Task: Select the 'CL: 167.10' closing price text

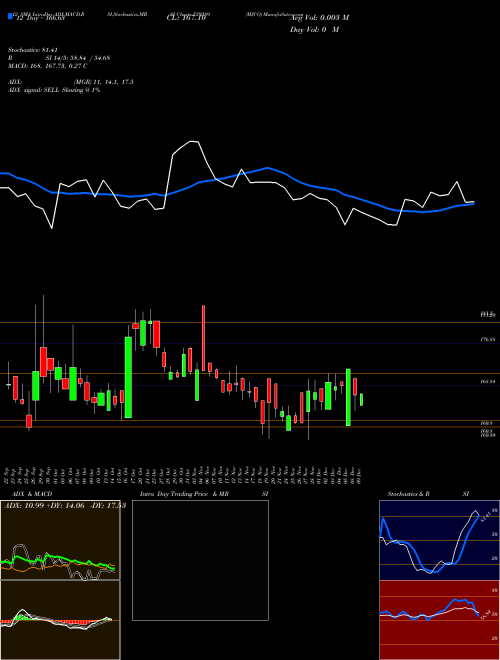Action: [188, 18]
